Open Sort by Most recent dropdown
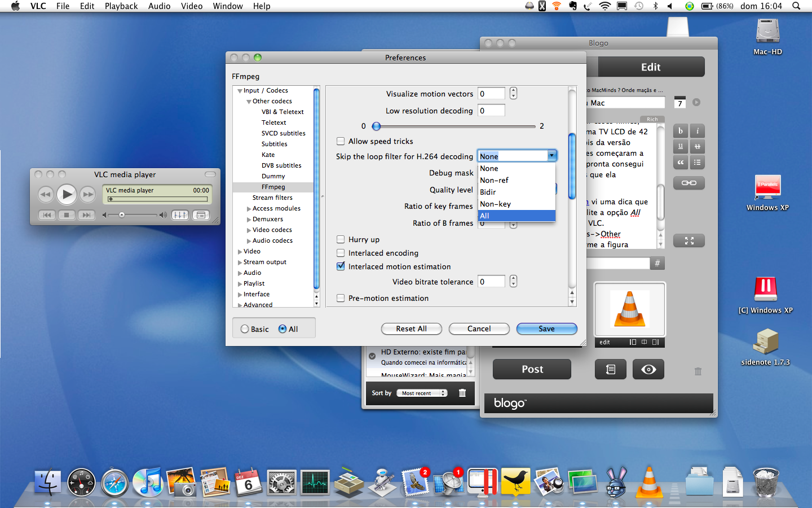The image size is (812, 508). click(x=422, y=393)
